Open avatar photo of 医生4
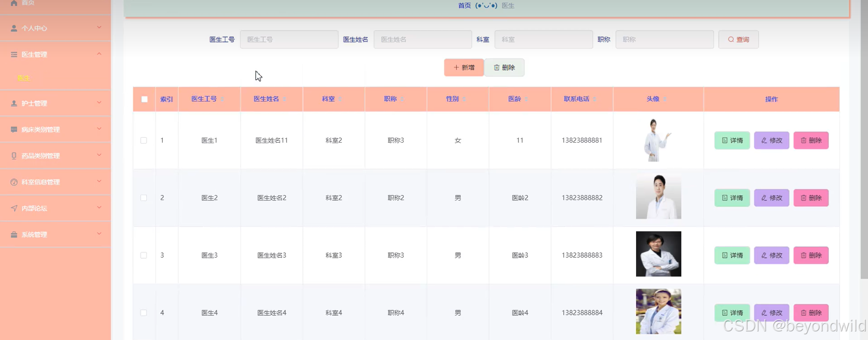 tap(658, 312)
